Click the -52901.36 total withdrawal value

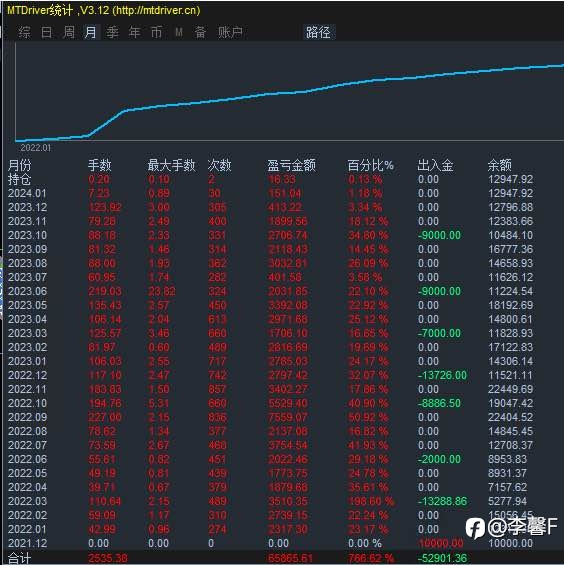[x=442, y=559]
